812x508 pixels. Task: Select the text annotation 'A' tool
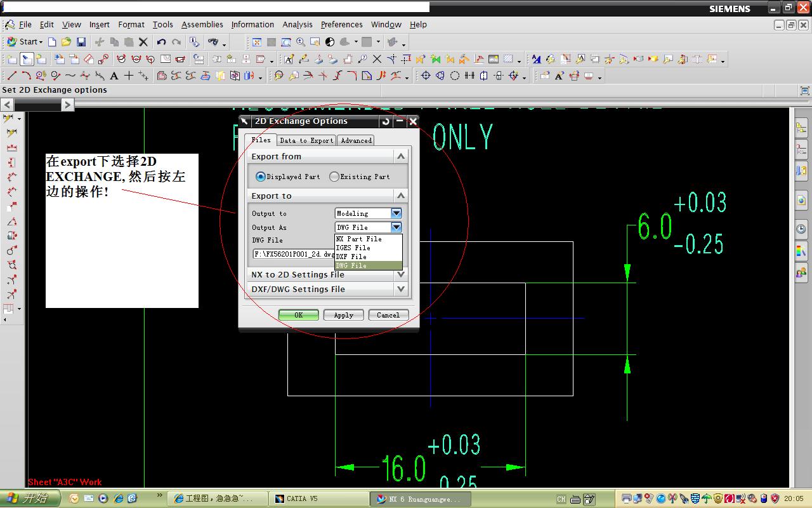click(114, 76)
